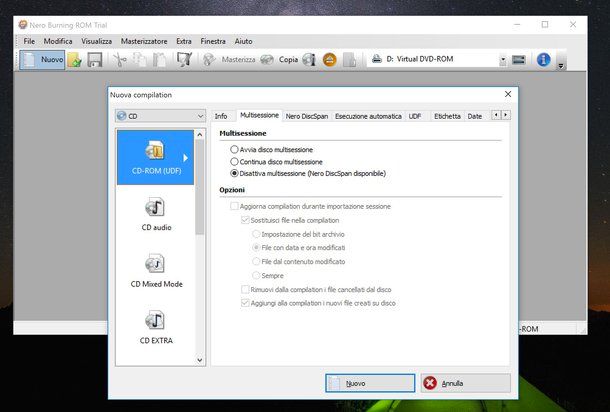Click the compilation list scrollbar thumb
The width and height of the screenshot is (610, 412).
[x=200, y=187]
